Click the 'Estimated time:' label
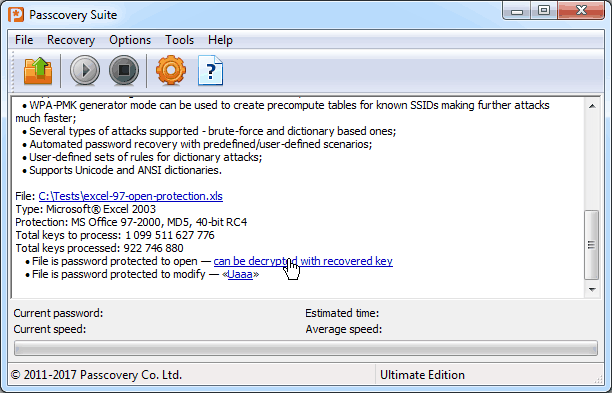The width and height of the screenshot is (612, 393). pyautogui.click(x=342, y=313)
